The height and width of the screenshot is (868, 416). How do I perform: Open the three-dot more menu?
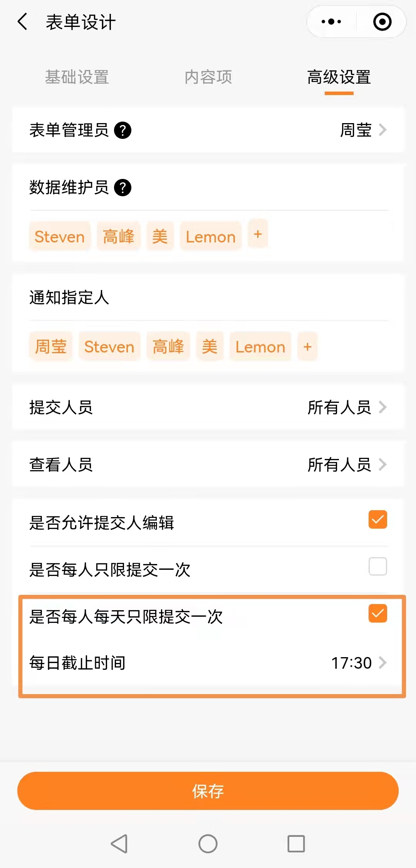[331, 22]
